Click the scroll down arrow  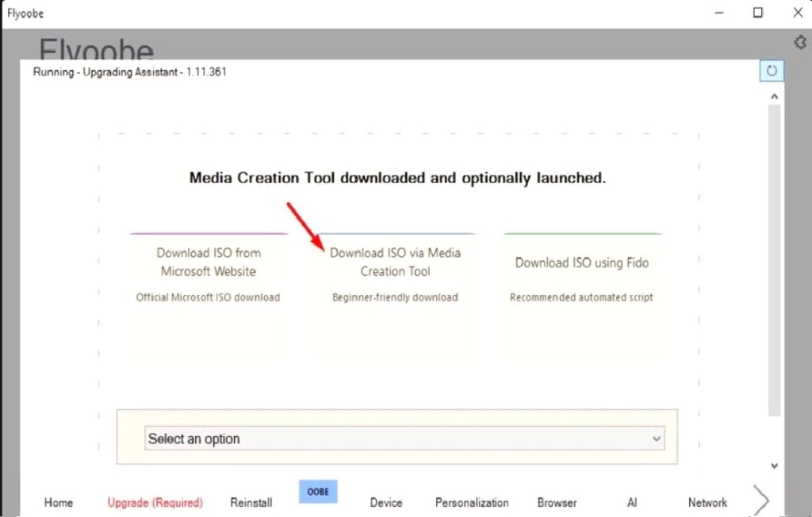pyautogui.click(x=775, y=465)
